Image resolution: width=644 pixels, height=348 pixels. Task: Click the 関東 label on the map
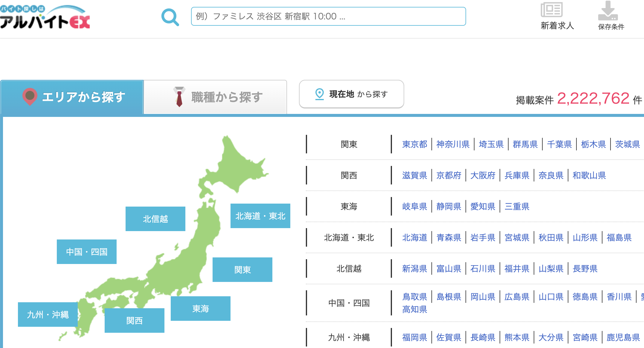pyautogui.click(x=242, y=270)
